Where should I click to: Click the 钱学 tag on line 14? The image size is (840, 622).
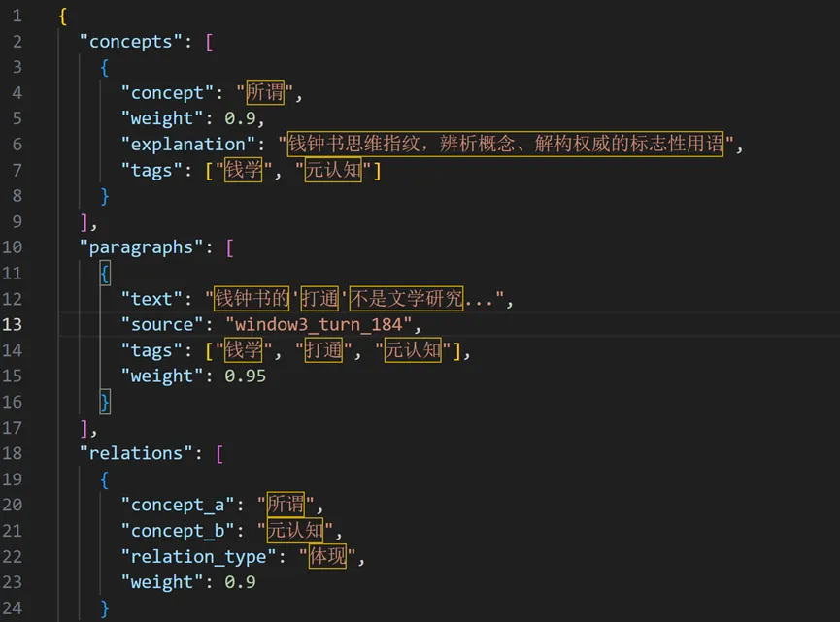pos(243,350)
